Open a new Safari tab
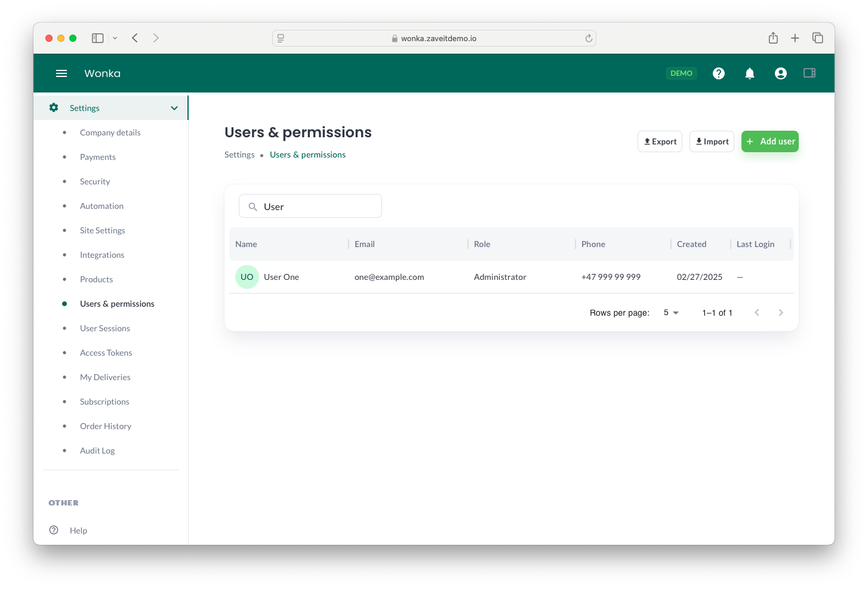The height and width of the screenshot is (589, 868). 795,38
